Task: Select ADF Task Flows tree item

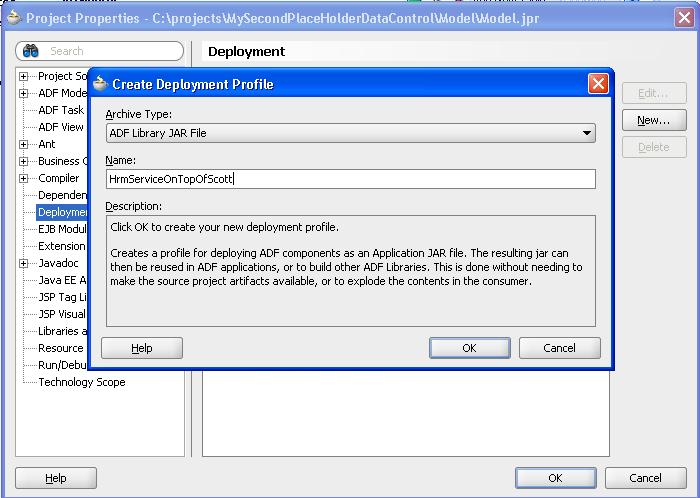Action: (61, 110)
